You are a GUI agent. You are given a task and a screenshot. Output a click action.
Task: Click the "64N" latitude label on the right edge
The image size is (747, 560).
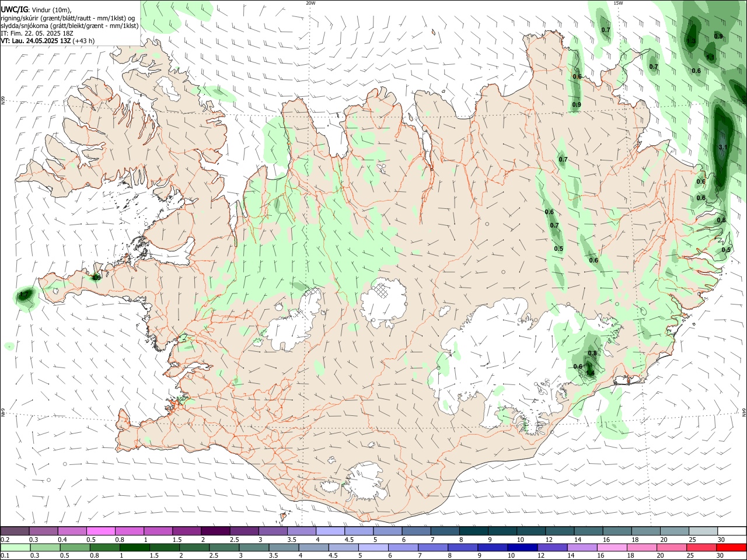point(744,412)
